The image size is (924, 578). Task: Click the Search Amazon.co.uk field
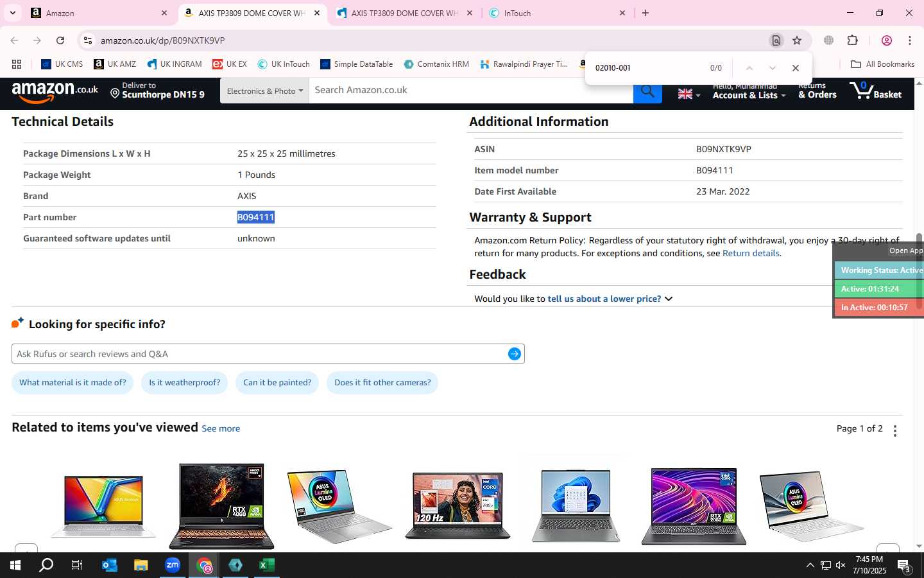coord(471,90)
